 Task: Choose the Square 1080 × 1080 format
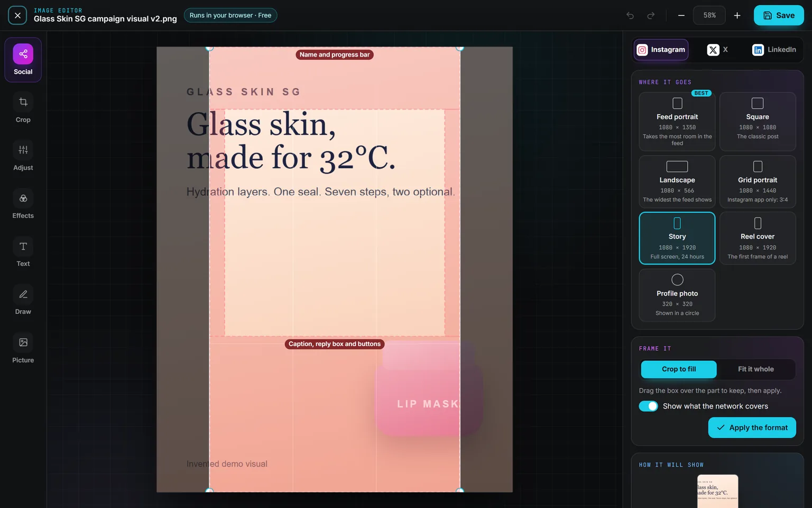(758, 122)
